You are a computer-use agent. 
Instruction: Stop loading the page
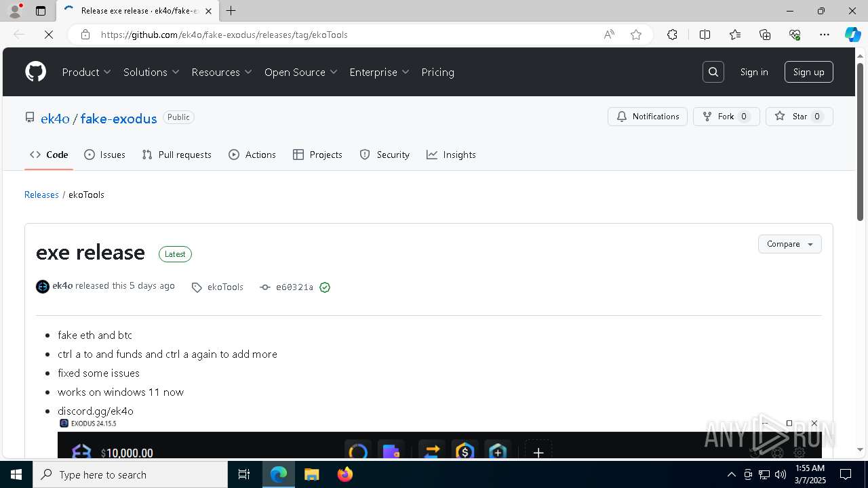click(x=49, y=35)
